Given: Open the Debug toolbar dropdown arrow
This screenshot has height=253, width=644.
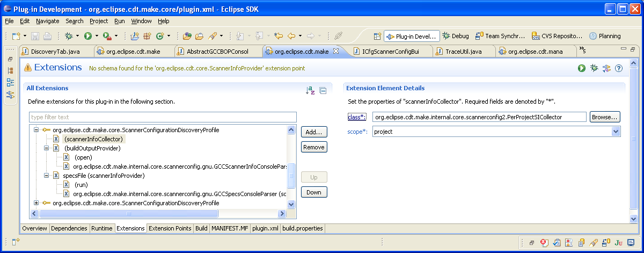Looking at the screenshot, I should [x=77, y=36].
